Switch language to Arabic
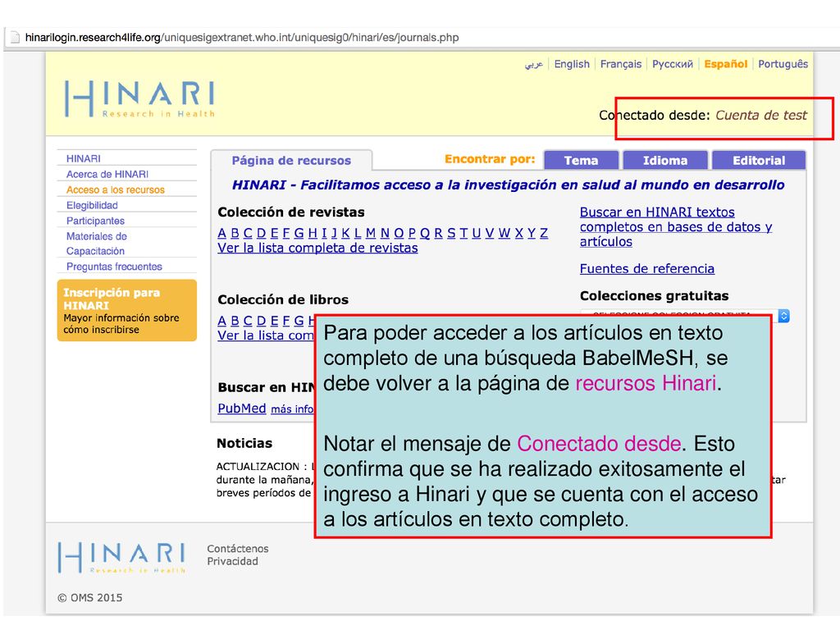 [533, 64]
